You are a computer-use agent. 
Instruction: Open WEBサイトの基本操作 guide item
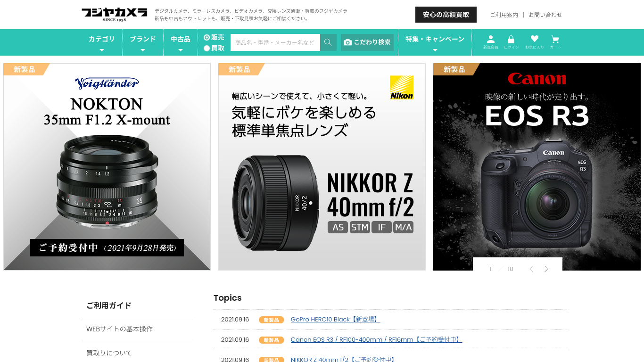coord(138,329)
